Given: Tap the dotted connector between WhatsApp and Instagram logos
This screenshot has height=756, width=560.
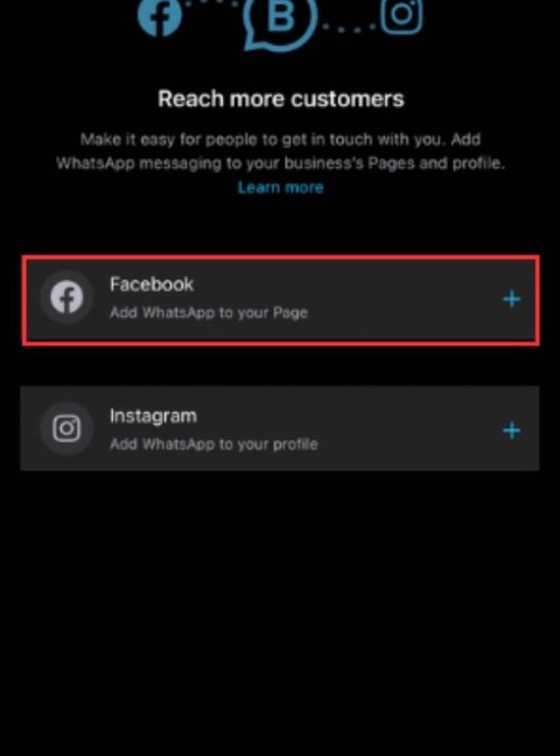Looking at the screenshot, I should (349, 27).
